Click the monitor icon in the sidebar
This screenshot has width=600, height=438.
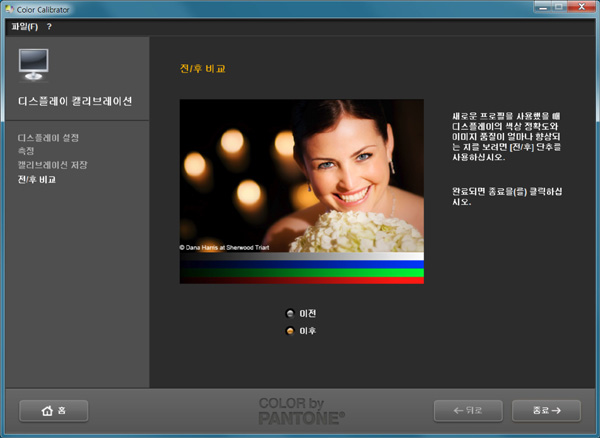tap(34, 66)
